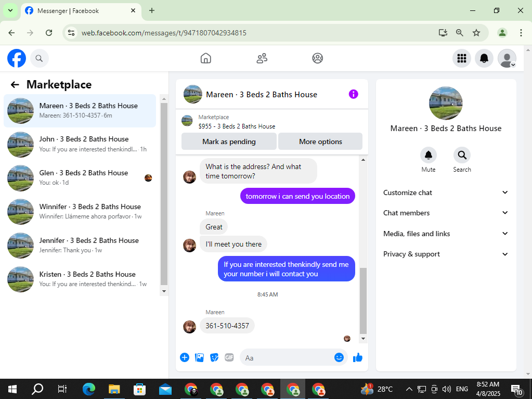
Task: Show hidden system tray icons chevron
Action: click(409, 389)
